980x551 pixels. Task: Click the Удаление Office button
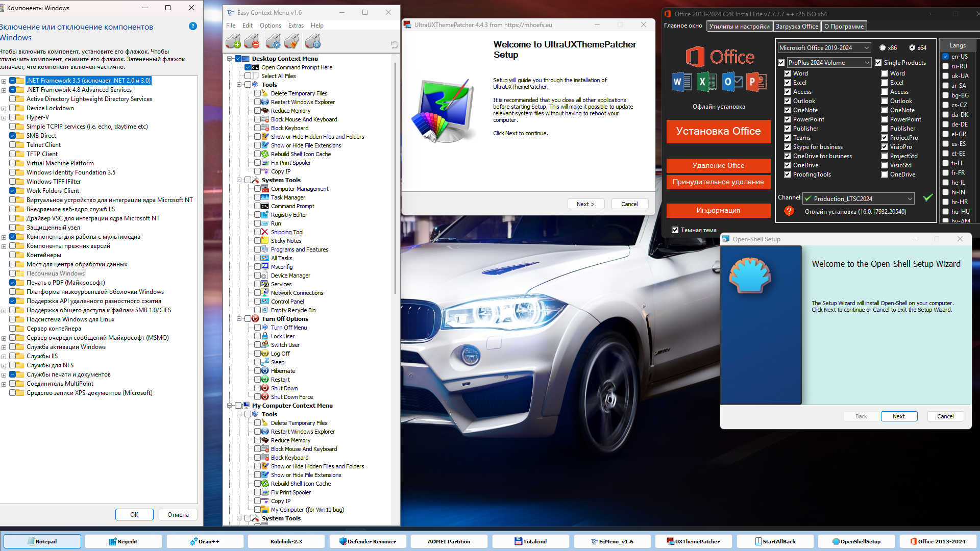718,165
